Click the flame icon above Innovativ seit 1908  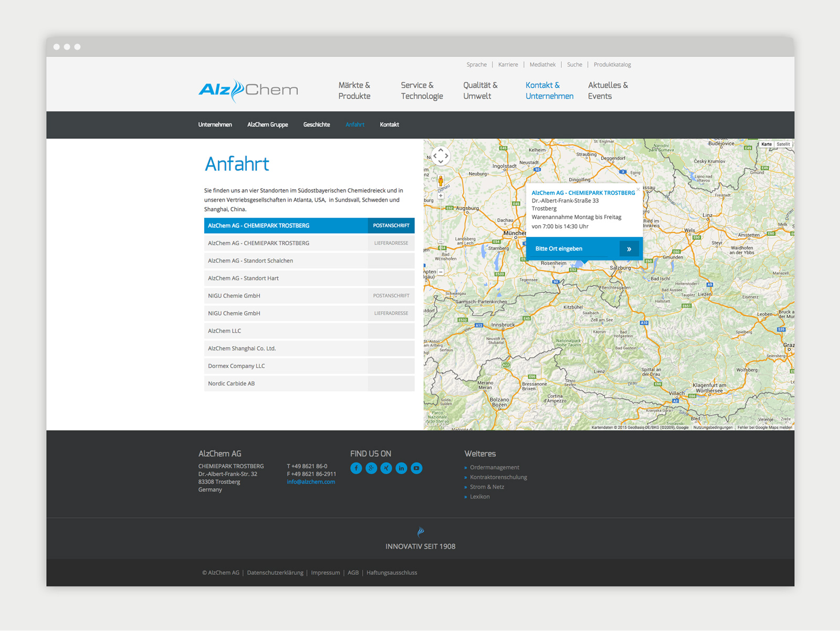coord(421,532)
